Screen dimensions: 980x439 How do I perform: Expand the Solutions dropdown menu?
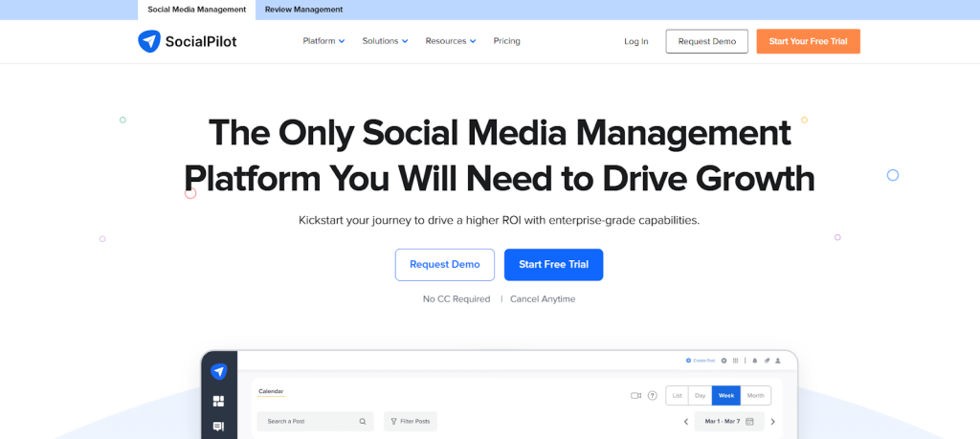click(385, 41)
